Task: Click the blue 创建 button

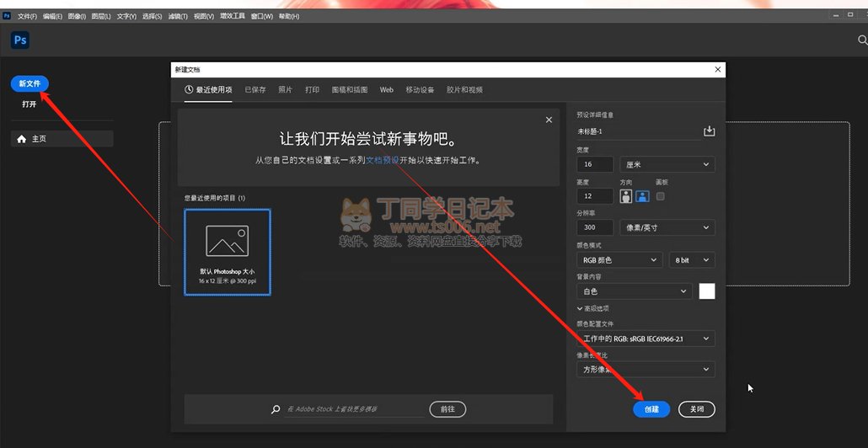Action: pos(651,409)
